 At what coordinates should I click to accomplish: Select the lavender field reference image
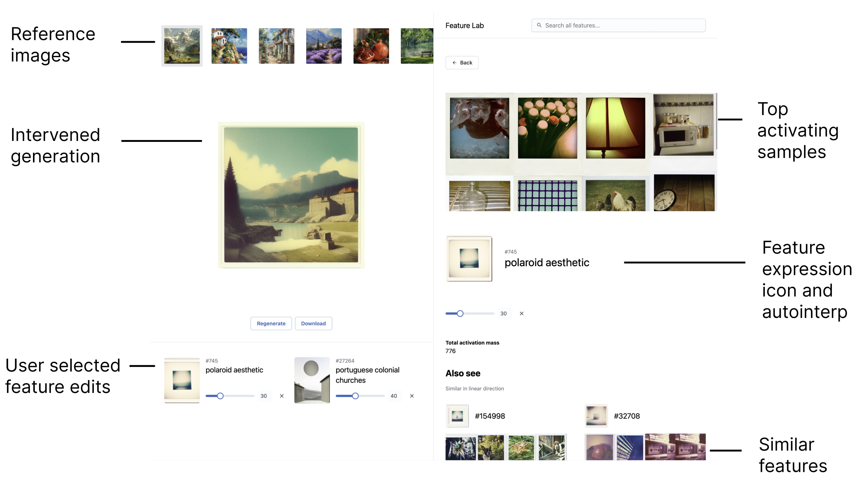point(324,46)
